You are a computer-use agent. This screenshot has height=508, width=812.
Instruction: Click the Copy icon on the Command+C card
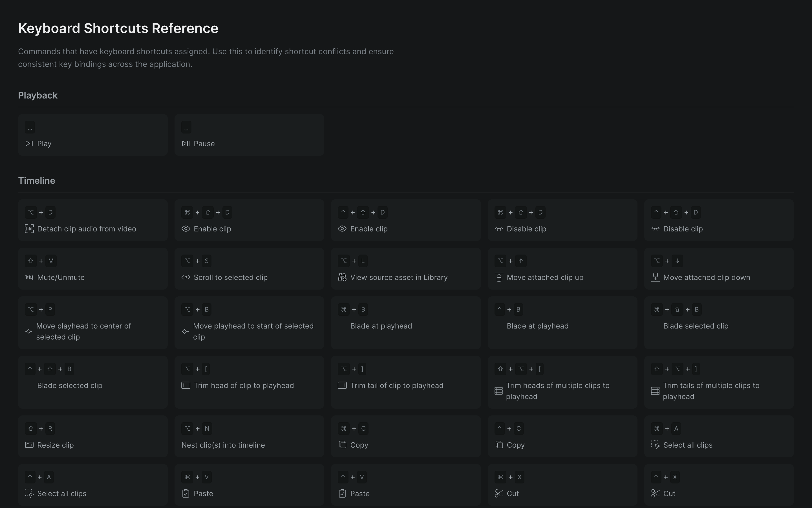342,444
